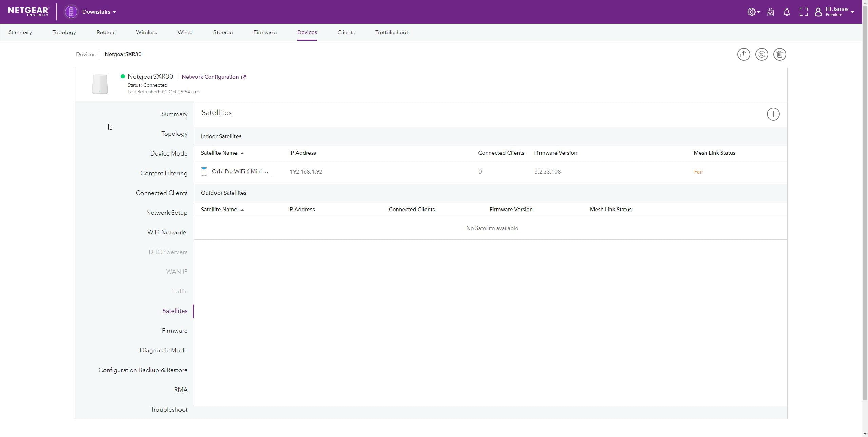Screen dimensions: 868x437
Task: Click the NetgearSXR30 router thumbnail
Action: 100,84
